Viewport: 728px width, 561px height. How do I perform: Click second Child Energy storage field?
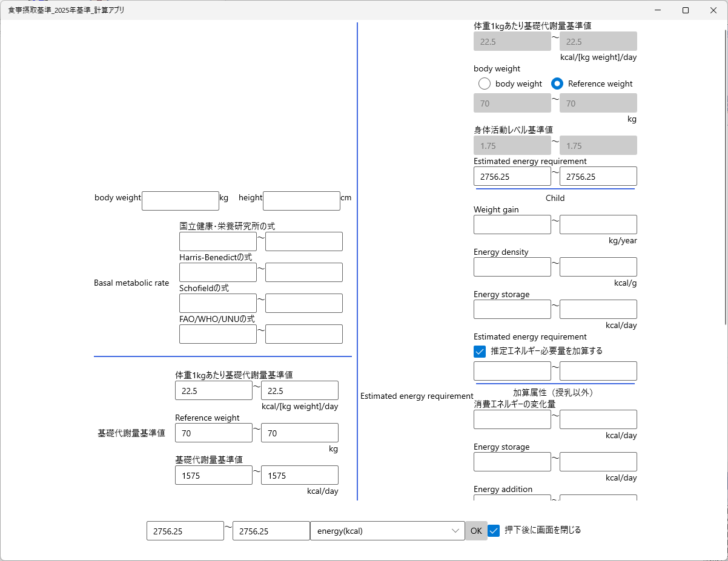tap(598, 309)
